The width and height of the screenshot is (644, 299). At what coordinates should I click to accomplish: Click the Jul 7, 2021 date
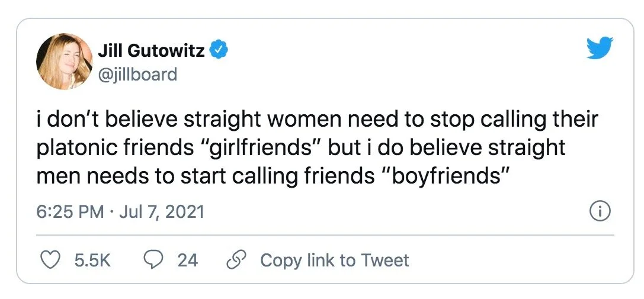tap(161, 212)
